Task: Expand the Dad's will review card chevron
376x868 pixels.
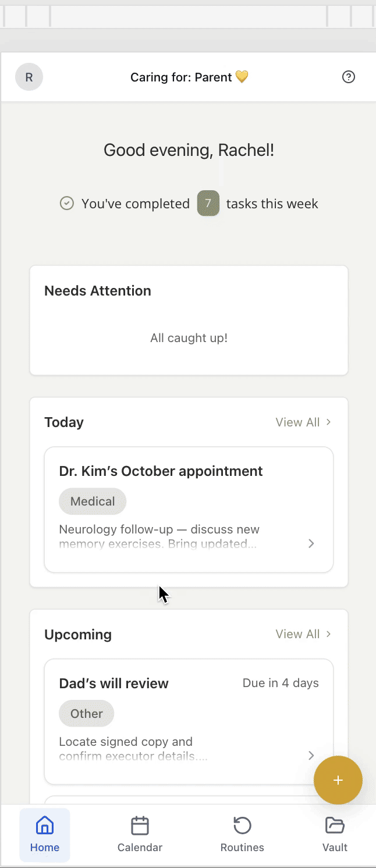Action: point(311,756)
